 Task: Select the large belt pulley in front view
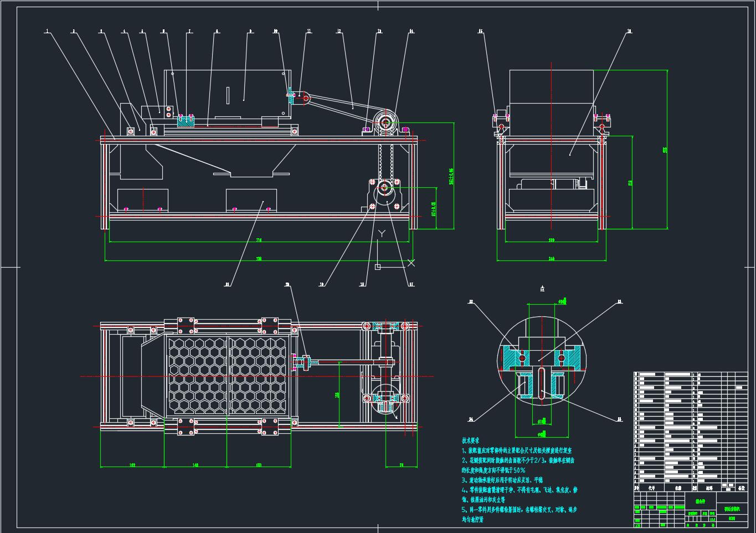(x=385, y=121)
